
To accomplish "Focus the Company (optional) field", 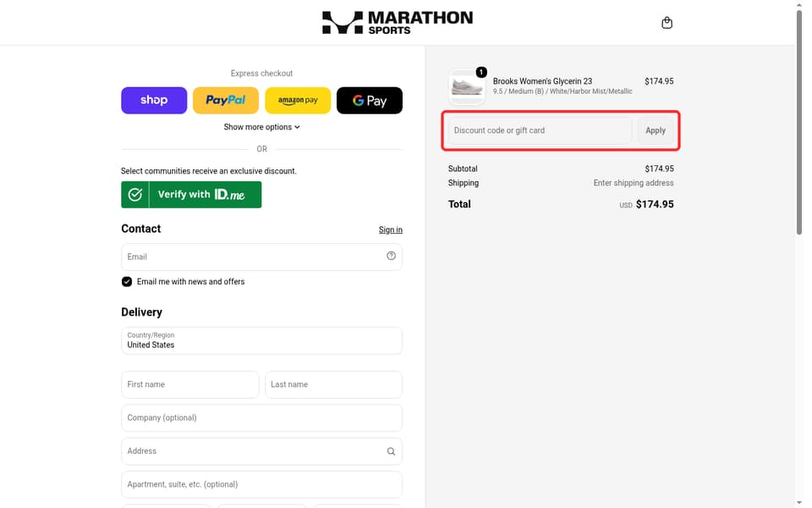I will point(261,417).
